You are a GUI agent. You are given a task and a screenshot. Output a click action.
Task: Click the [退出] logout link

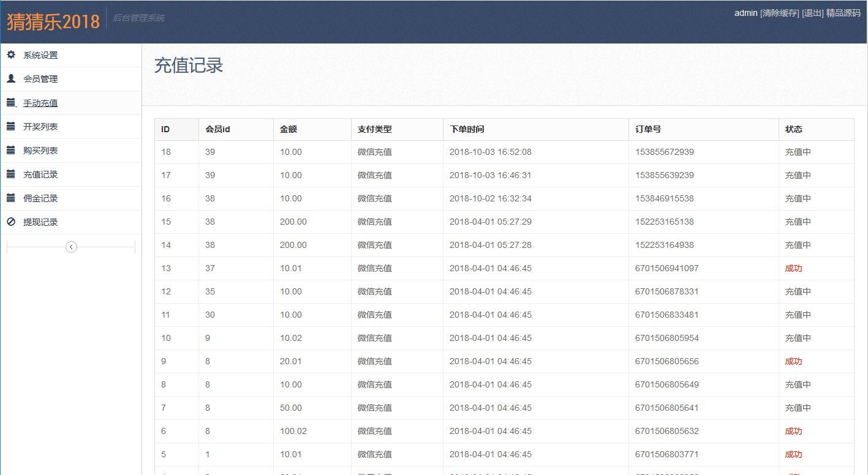[x=812, y=13]
